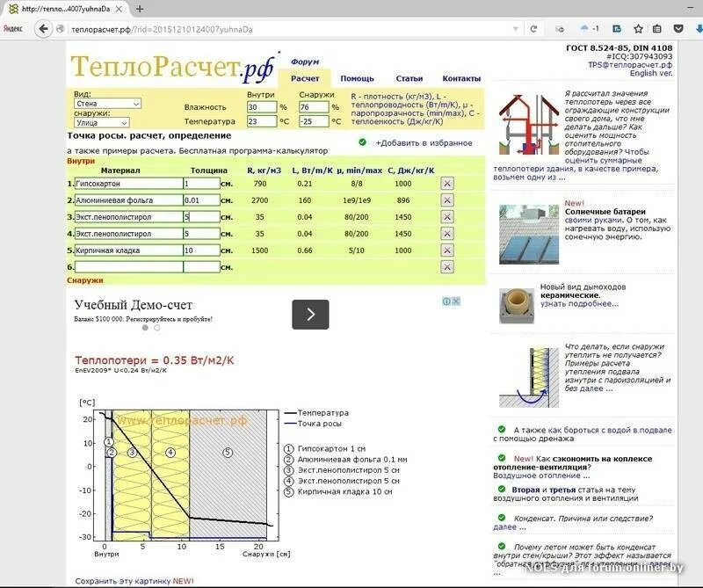Screen dimensions: 703x588
Task: Click the ad's next arrow button
Action: [x=310, y=315]
